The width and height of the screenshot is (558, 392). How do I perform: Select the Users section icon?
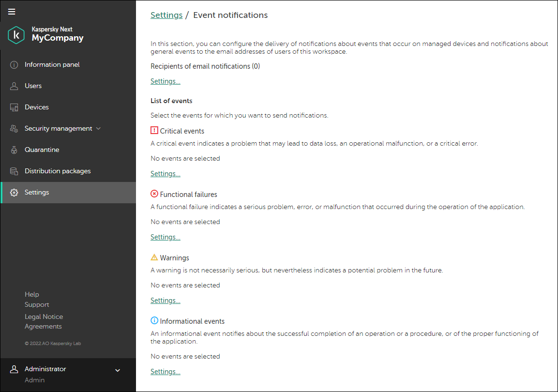point(15,86)
